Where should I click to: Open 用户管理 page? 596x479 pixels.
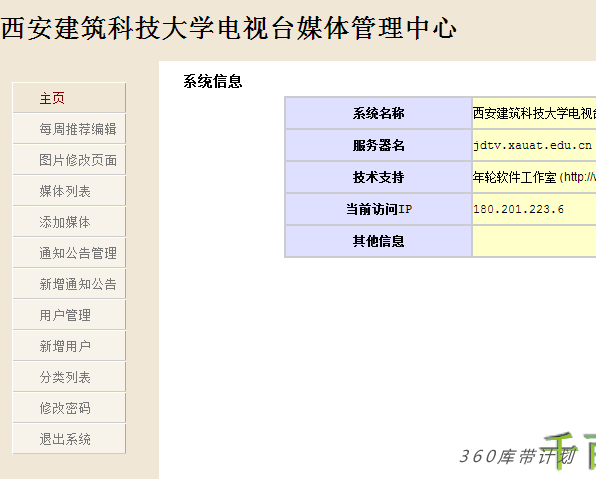[x=69, y=315]
